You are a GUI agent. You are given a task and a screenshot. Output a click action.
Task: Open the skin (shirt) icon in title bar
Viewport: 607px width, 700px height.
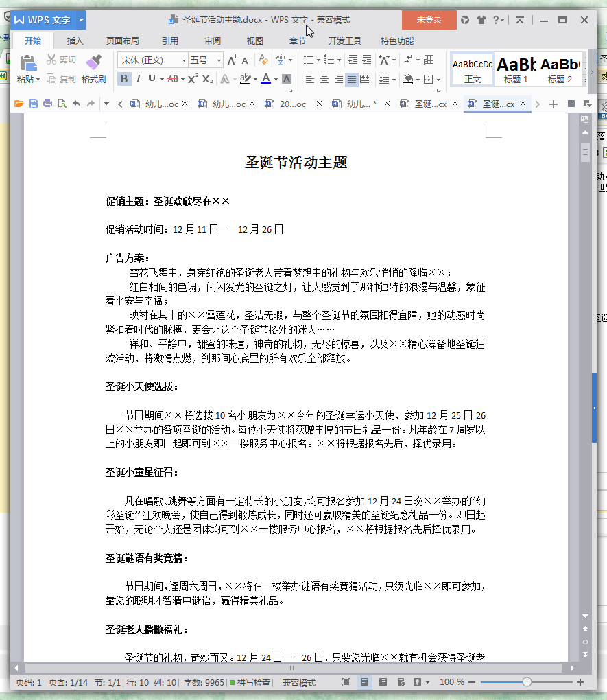[481, 20]
